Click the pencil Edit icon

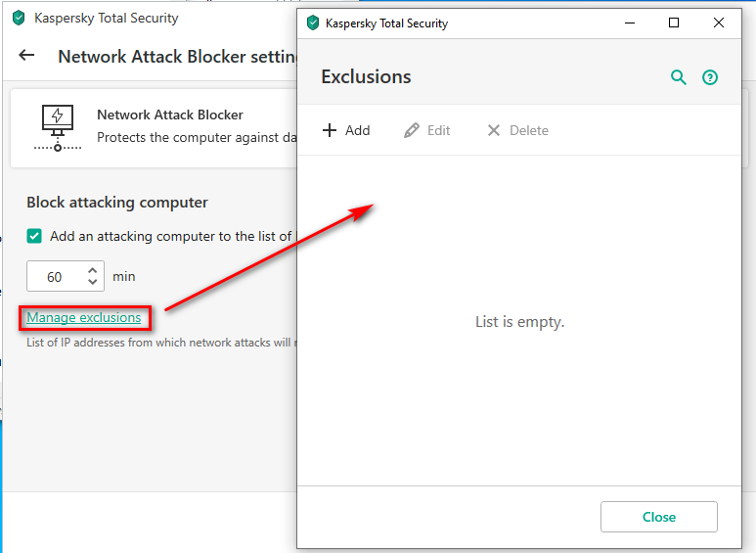pos(412,130)
